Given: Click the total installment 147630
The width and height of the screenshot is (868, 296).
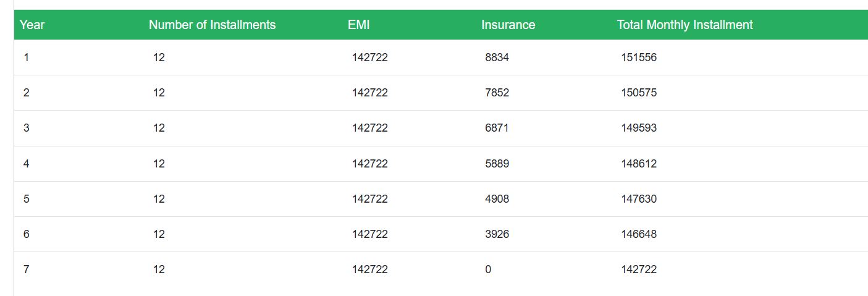Looking at the screenshot, I should pyautogui.click(x=639, y=199).
